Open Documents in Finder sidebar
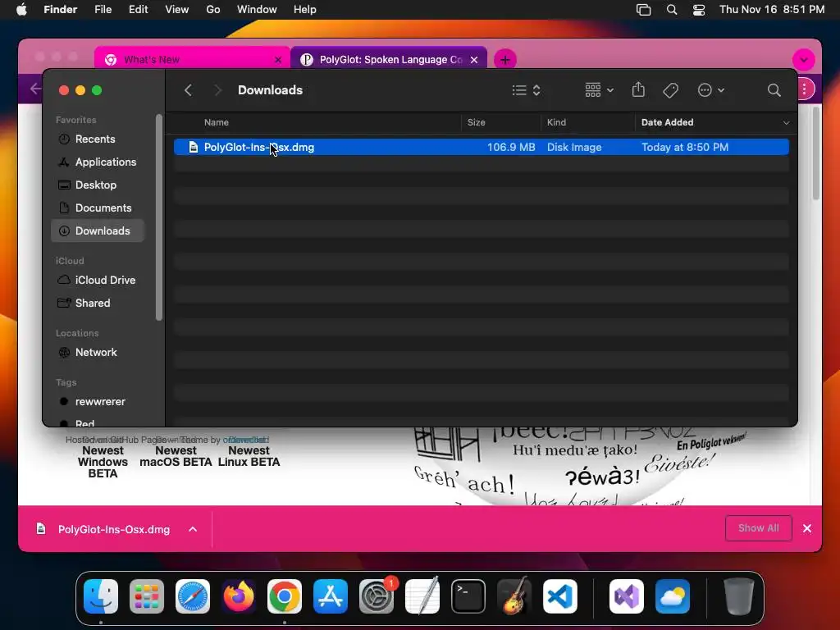The width and height of the screenshot is (840, 630). (103, 208)
